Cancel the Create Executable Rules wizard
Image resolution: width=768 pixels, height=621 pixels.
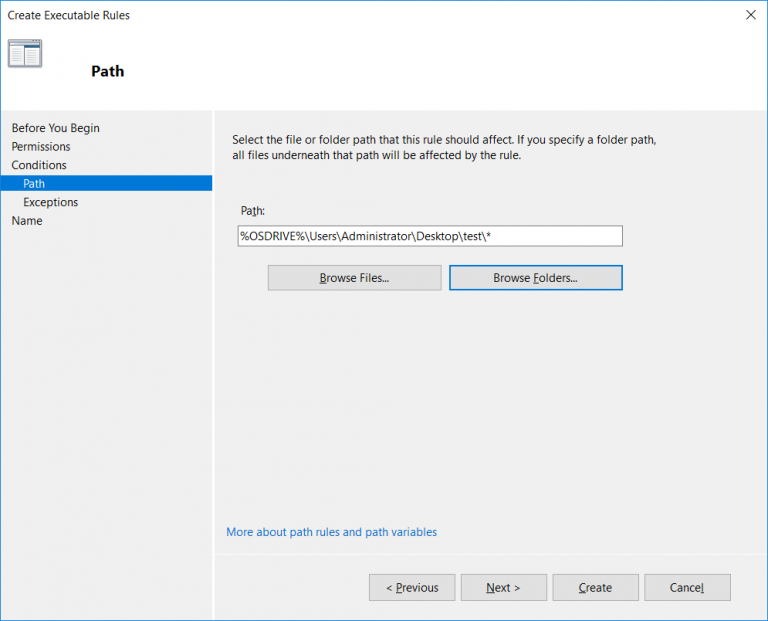click(x=687, y=587)
